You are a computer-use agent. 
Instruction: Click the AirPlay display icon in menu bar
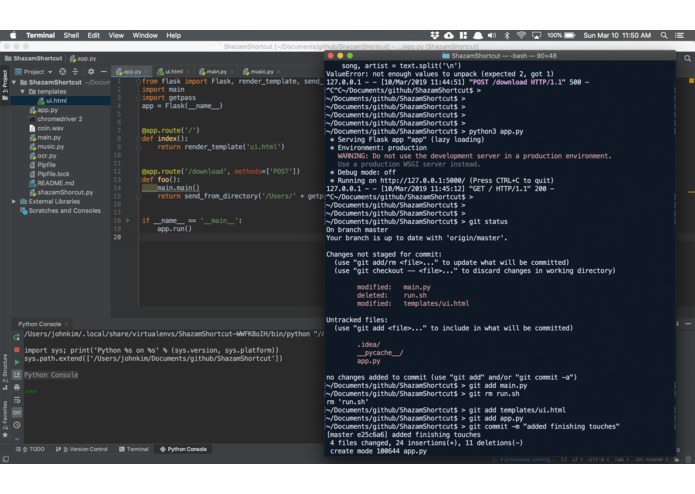point(536,35)
